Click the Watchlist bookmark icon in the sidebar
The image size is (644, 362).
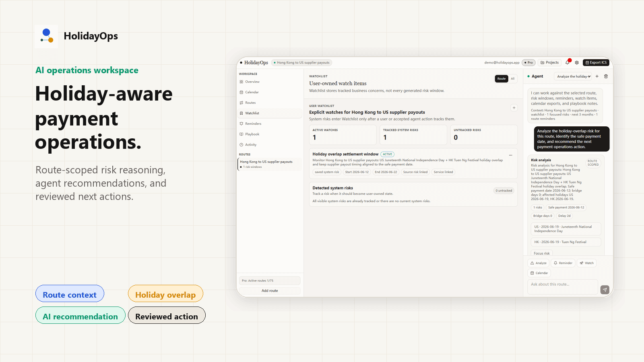point(242,113)
